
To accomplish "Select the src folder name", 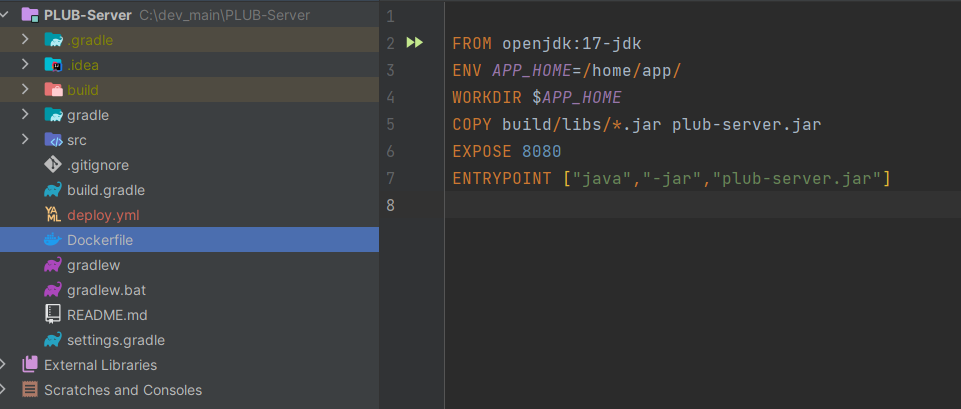I will 77,140.
